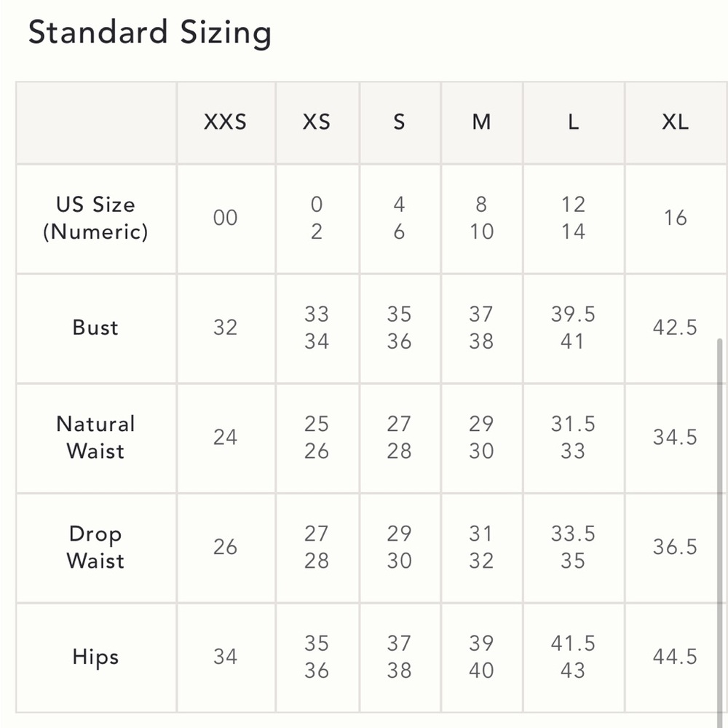Image resolution: width=728 pixels, height=728 pixels.
Task: Click the Standard Sizing heading
Action: [149, 33]
